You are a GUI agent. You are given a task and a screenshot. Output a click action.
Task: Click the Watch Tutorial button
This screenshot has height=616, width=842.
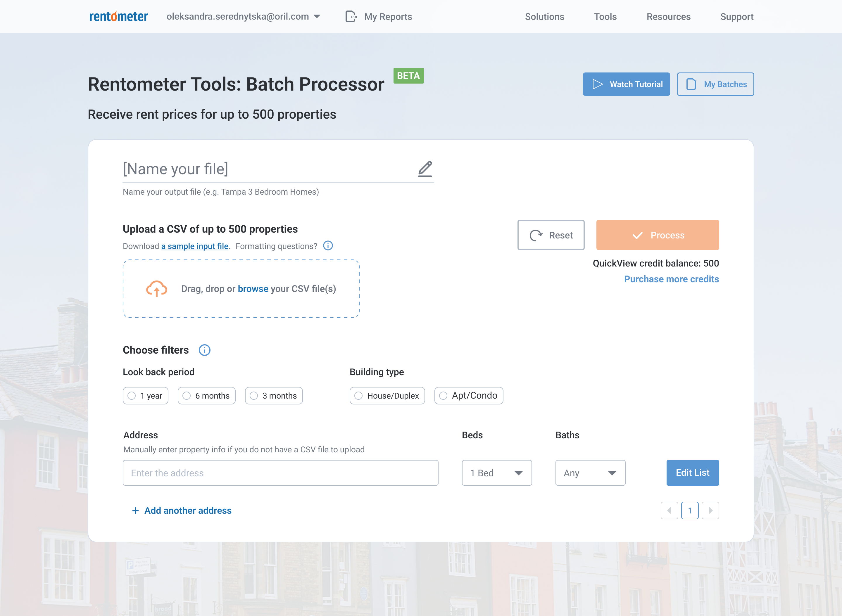click(x=626, y=84)
